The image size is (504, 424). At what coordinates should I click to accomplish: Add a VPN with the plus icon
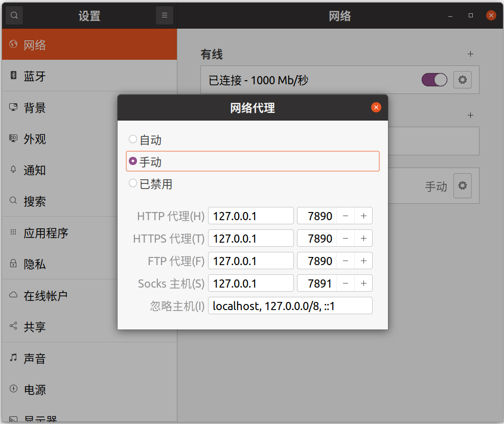pyautogui.click(x=470, y=115)
